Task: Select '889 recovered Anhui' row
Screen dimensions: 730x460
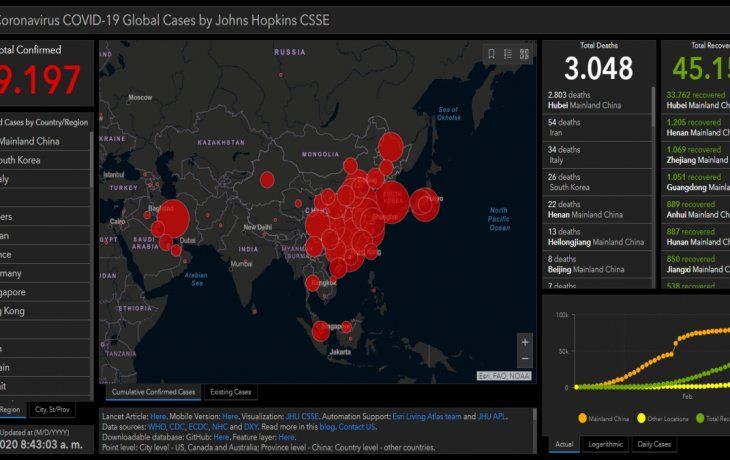Action: 696,210
